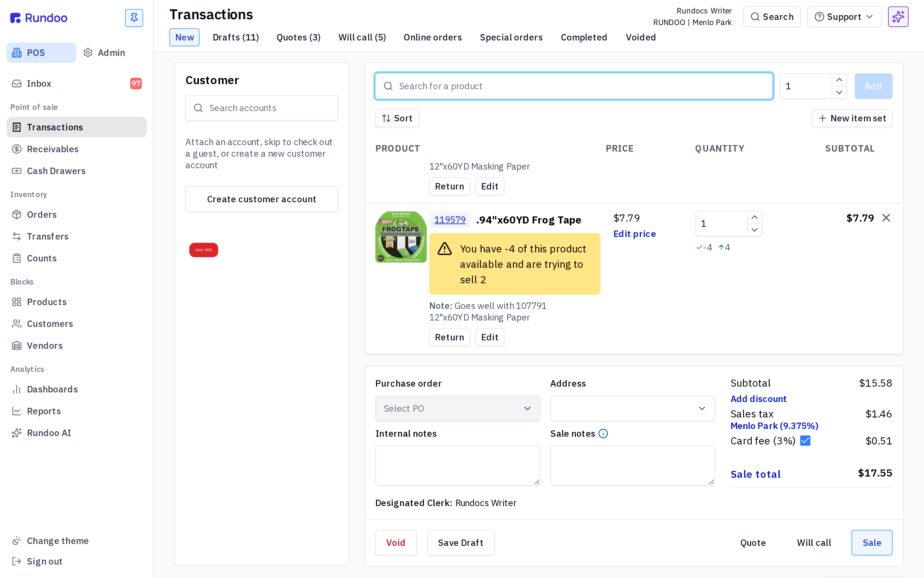Toggle the Card fee (3%) checkbox
The width and height of the screenshot is (924, 578).
click(x=805, y=441)
